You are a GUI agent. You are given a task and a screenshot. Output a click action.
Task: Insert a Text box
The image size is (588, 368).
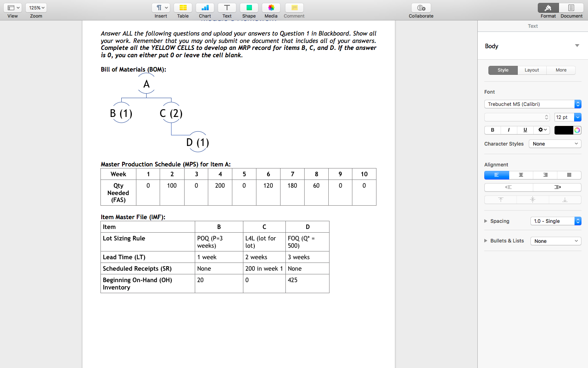click(x=227, y=8)
